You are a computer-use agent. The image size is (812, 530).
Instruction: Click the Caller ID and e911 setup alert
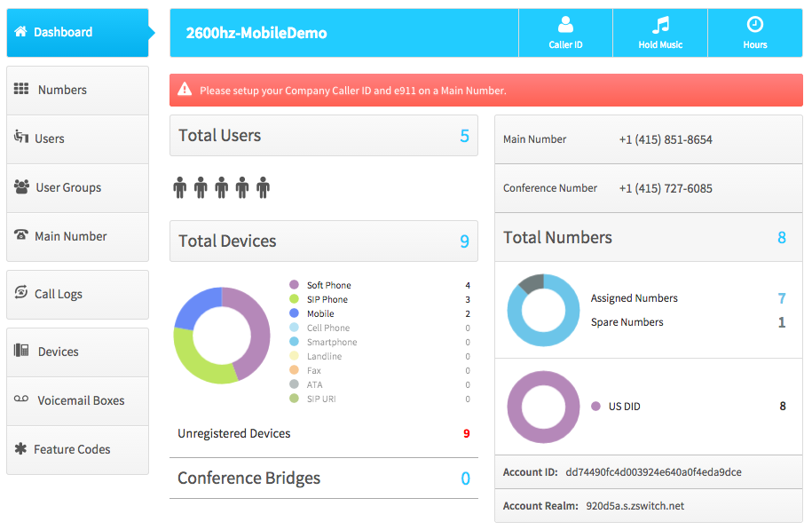[x=486, y=91]
